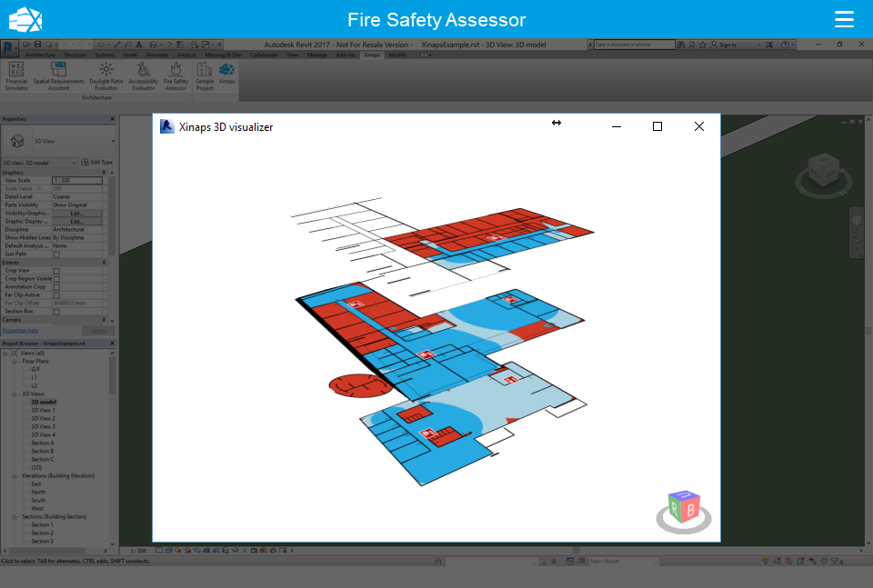Image resolution: width=873 pixels, height=588 pixels.
Task: Collapse the Elevations (Building Elevation) node
Action: (15, 476)
